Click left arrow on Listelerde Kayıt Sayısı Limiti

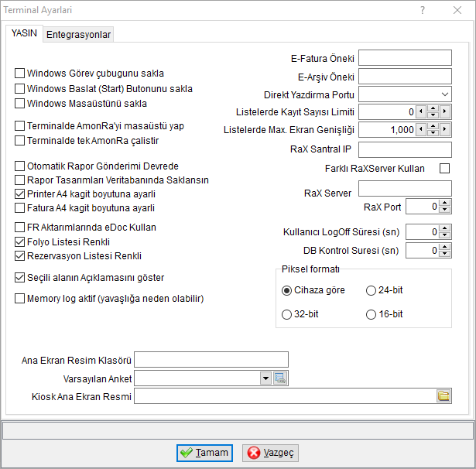pos(421,111)
